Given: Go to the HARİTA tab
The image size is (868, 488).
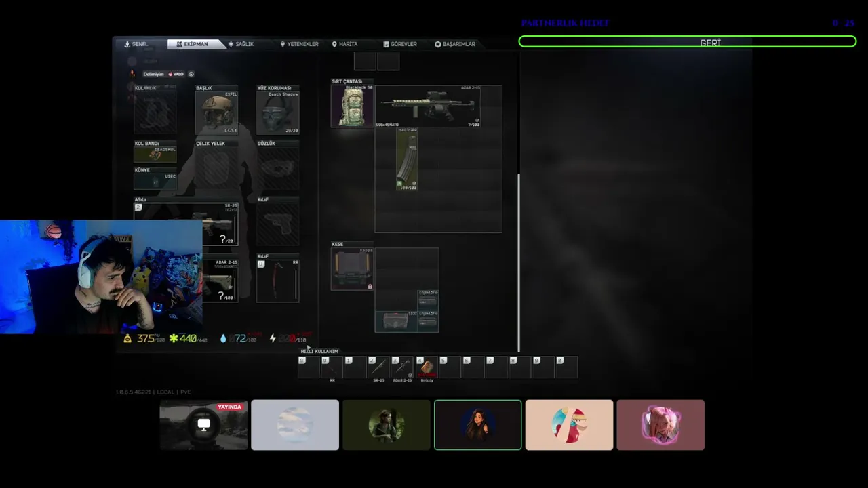Looking at the screenshot, I should pyautogui.click(x=344, y=44).
